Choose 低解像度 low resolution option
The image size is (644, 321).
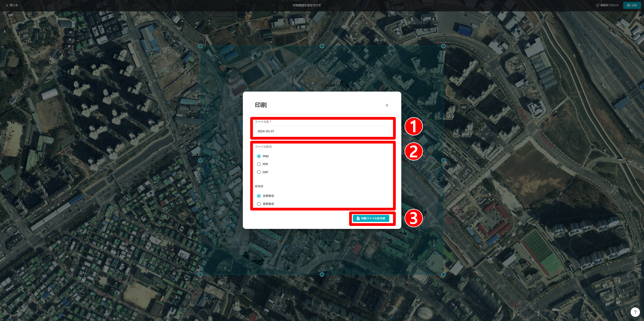pyautogui.click(x=259, y=196)
